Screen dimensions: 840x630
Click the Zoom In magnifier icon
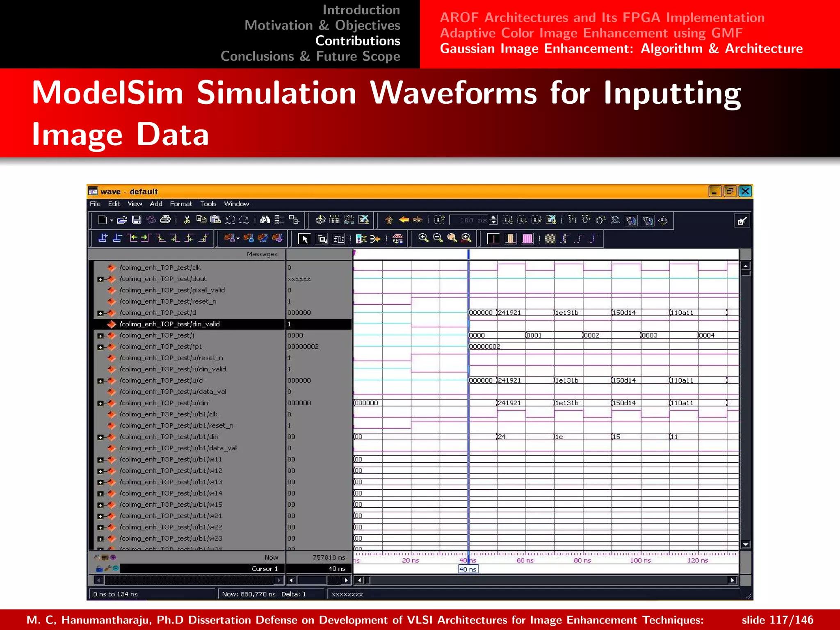point(423,238)
